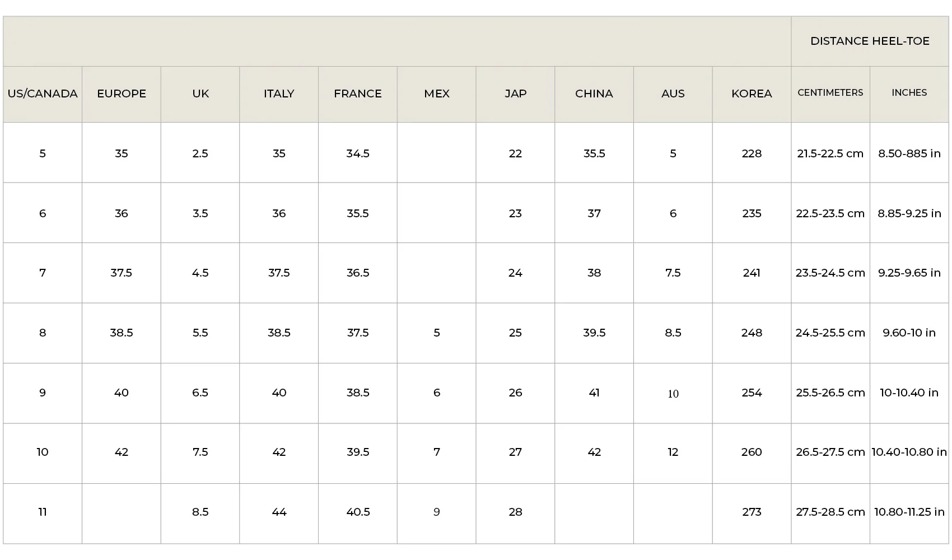Click the DISTANCE HEEL-TOE header cell
Image resolution: width=952 pixels, height=560 pixels.
(x=870, y=41)
